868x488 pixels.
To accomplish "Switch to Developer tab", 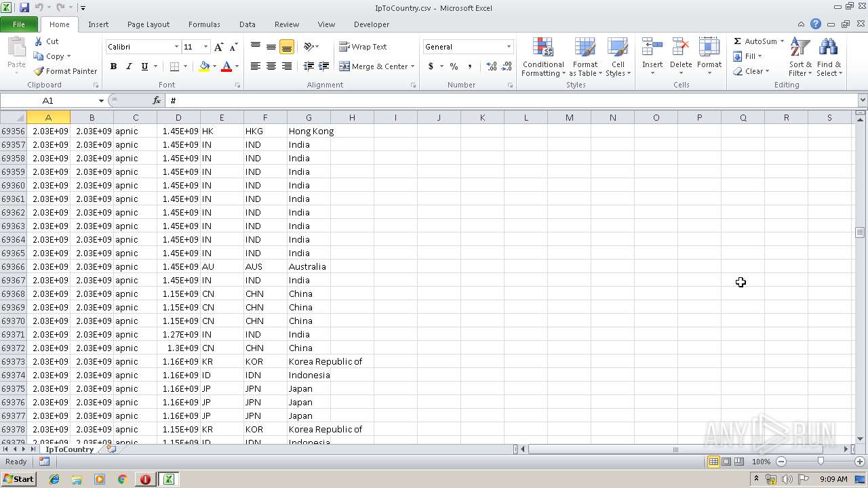I will (x=372, y=24).
